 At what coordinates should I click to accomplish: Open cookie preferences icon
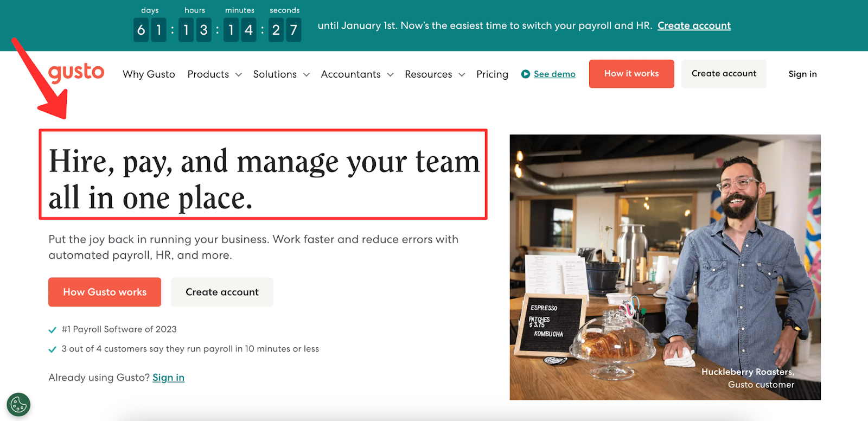[x=18, y=404]
